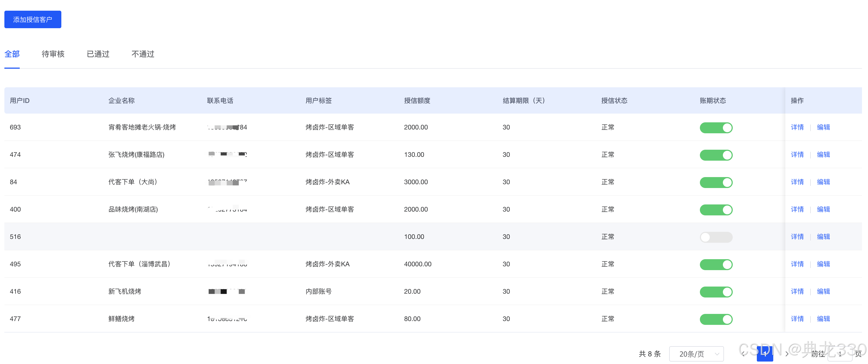Click 编辑 for user 693
This screenshot has height=364, width=868.
823,127
